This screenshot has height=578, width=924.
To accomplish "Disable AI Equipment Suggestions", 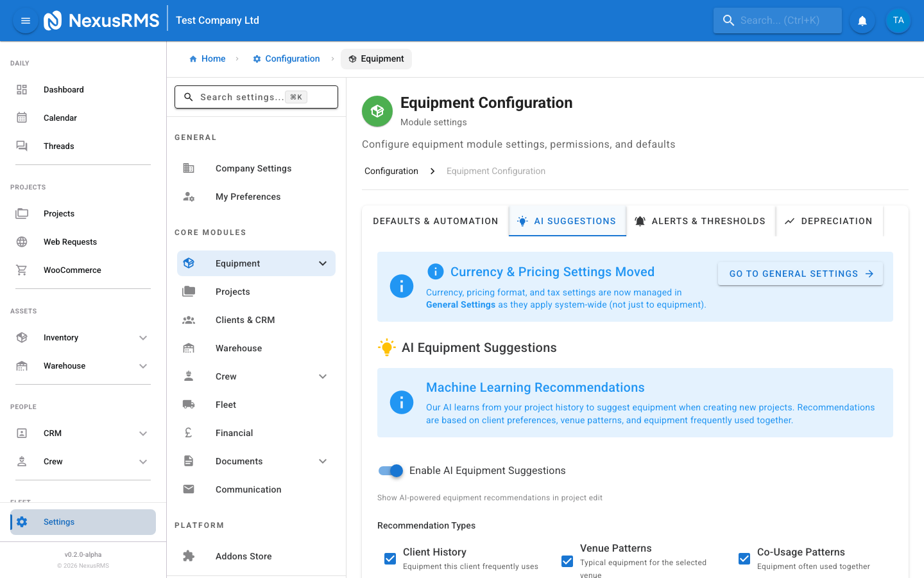I will click(390, 470).
